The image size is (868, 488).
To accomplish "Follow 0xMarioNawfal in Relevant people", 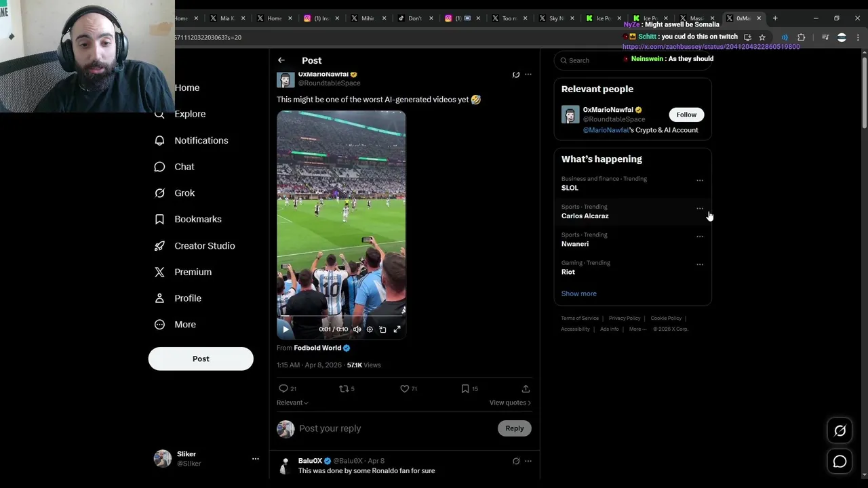I will (x=686, y=115).
